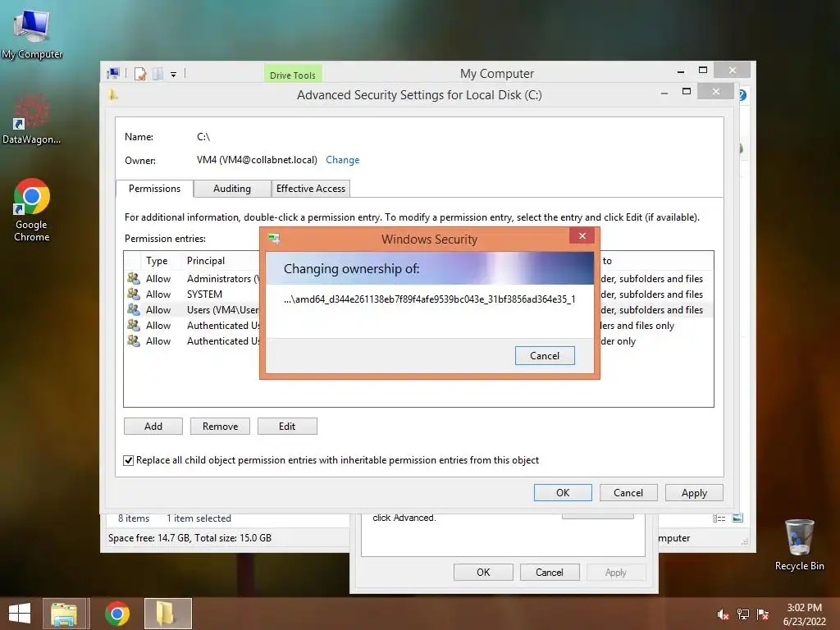Open the DataWagon desktop shortcut
The image size is (840, 630).
(31, 119)
